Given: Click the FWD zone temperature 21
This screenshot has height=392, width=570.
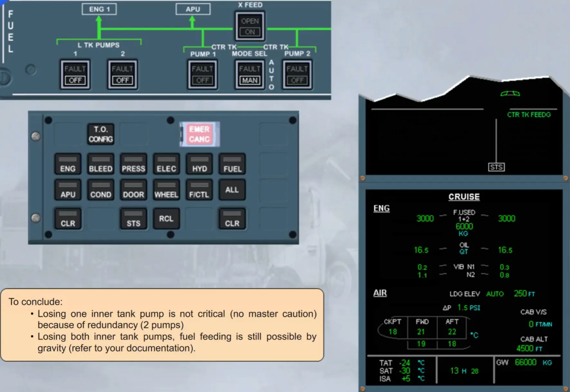Looking at the screenshot, I should coord(421,332).
